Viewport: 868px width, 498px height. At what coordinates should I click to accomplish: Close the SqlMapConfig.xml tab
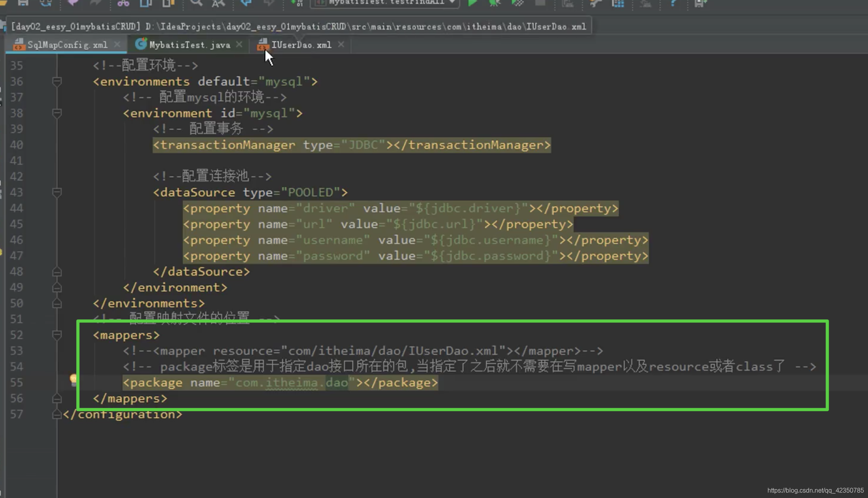[117, 45]
